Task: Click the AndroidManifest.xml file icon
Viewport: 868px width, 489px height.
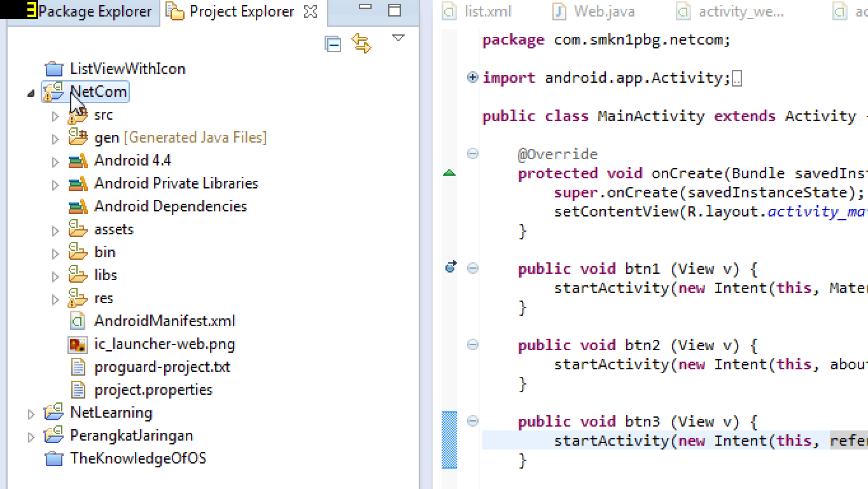Action: coord(78,321)
